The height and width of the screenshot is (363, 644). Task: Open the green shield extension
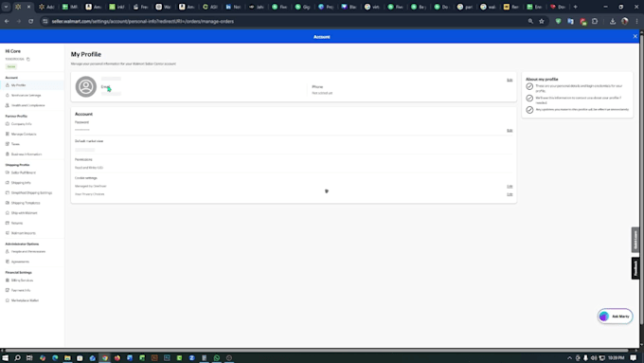click(558, 22)
